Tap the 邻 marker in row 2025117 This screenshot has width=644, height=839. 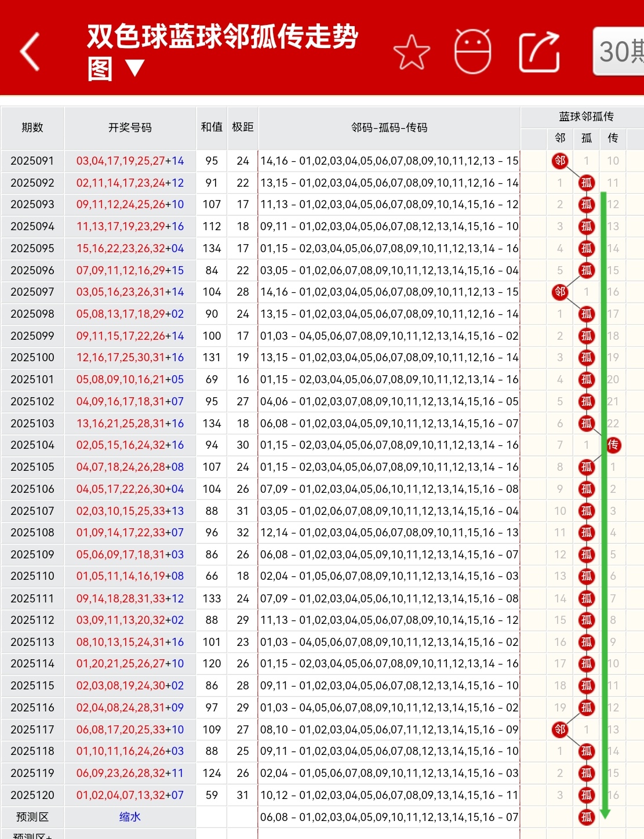559,729
